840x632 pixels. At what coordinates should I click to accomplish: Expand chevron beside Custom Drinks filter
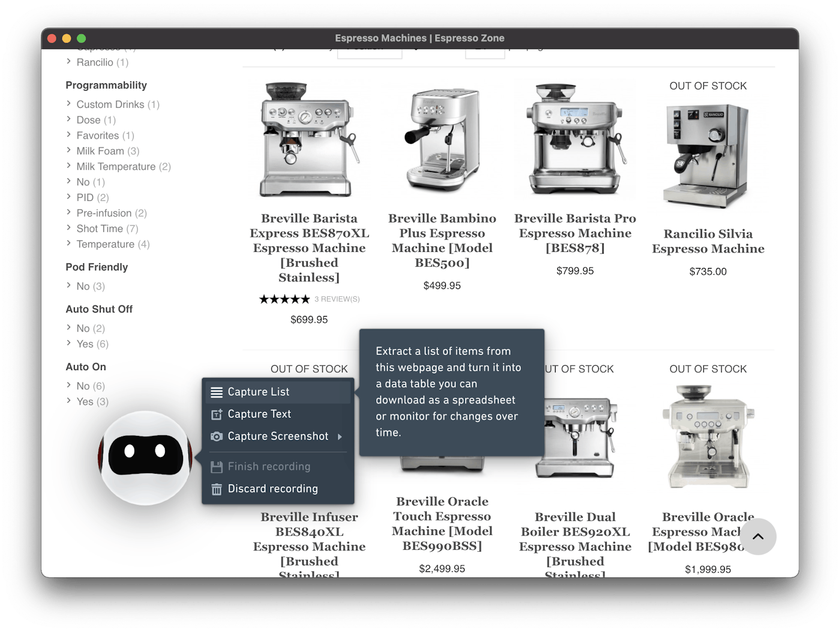pos(69,104)
